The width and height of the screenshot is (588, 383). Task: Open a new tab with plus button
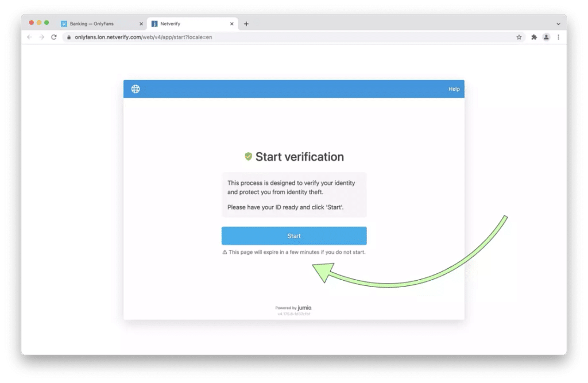pos(246,24)
